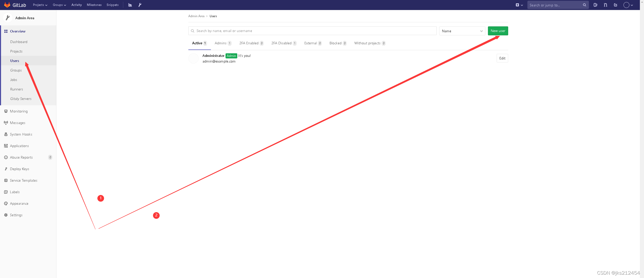The height and width of the screenshot is (278, 644).
Task: Open Snippets in the top navbar
Action: (113, 5)
